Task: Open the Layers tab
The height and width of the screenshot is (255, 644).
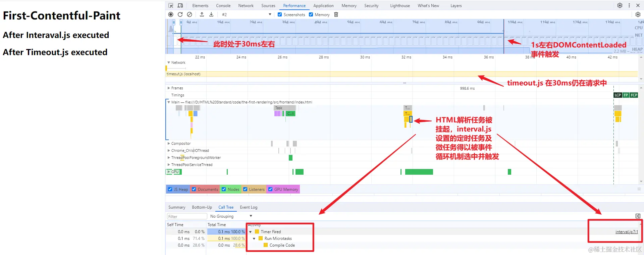Action: [456, 6]
